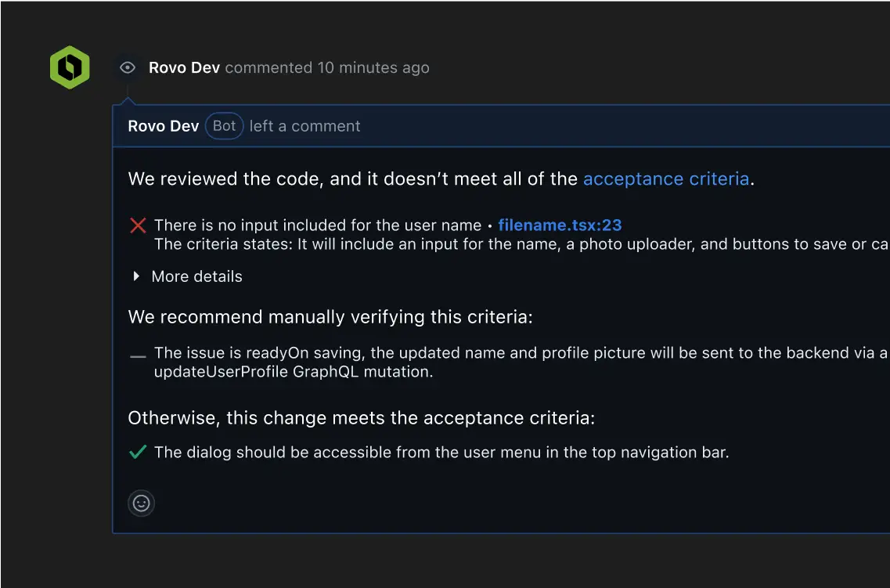Click the "More details" label text
This screenshot has height=588, width=890.
point(196,276)
